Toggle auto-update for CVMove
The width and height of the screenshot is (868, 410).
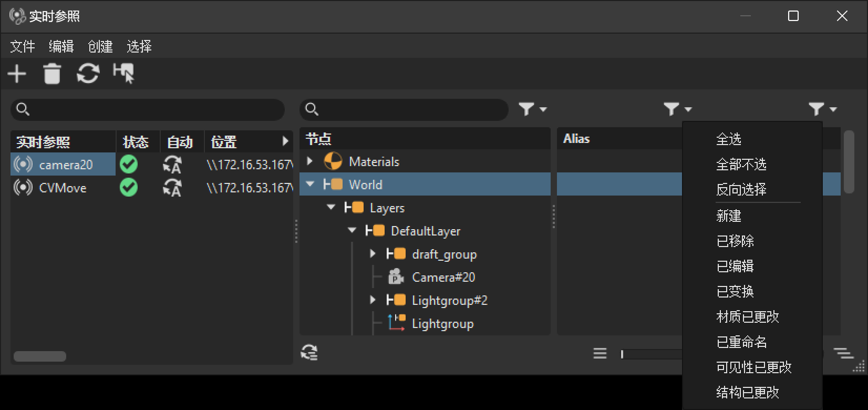tap(172, 188)
